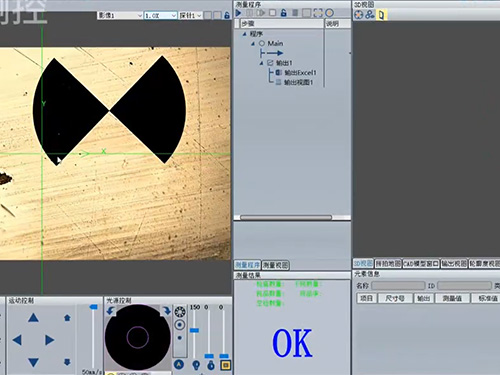Click the 150 brightness slider handle
Screen dimensions: 500x375
pos(194,330)
